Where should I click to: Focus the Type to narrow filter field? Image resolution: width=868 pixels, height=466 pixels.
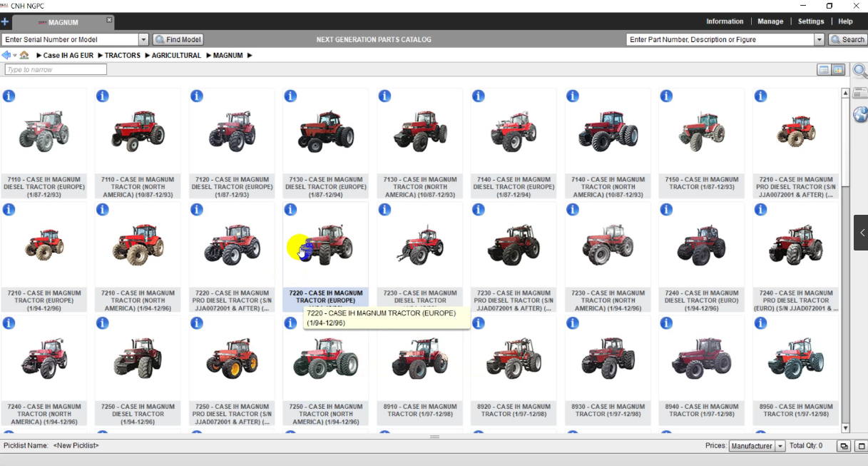pos(56,70)
